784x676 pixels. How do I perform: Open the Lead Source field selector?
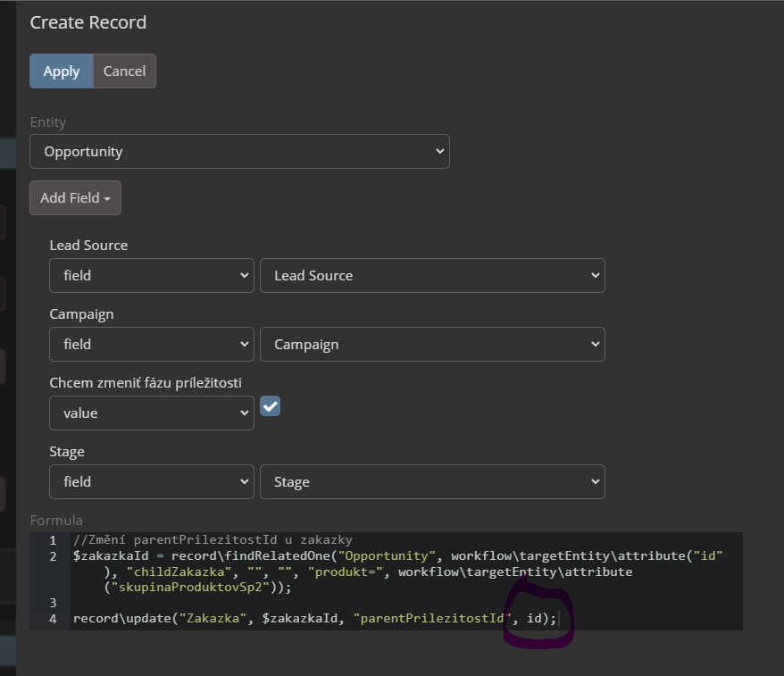pos(431,276)
